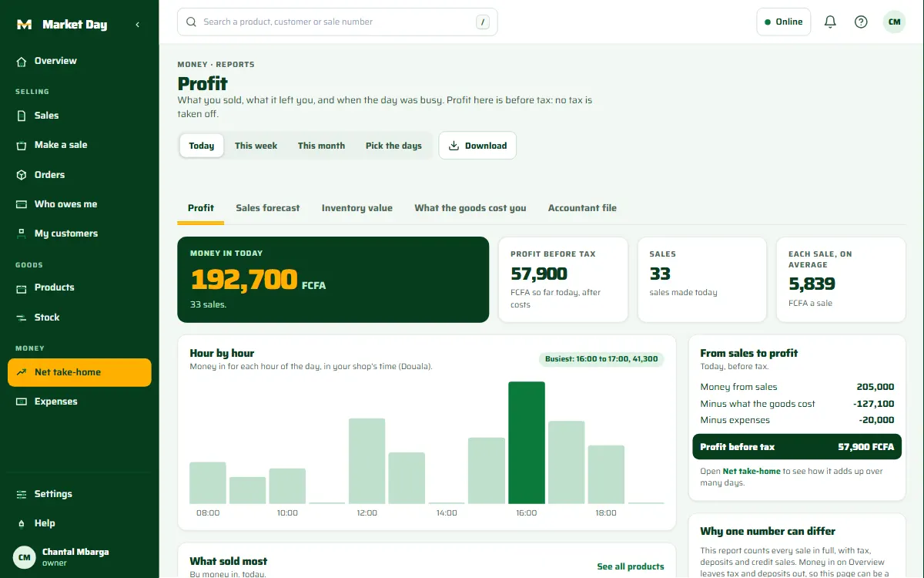Go to Stock page
The height and width of the screenshot is (578, 924).
(x=79, y=318)
